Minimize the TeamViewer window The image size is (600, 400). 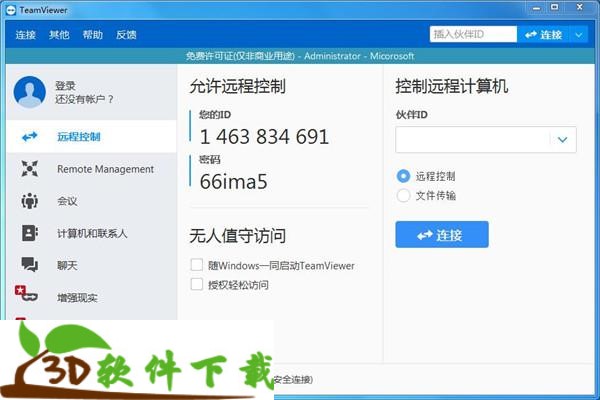click(536, 8)
